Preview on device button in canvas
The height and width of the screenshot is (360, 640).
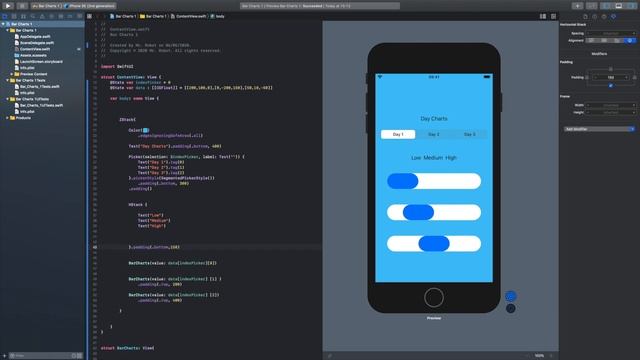pyautogui.click(x=510, y=309)
